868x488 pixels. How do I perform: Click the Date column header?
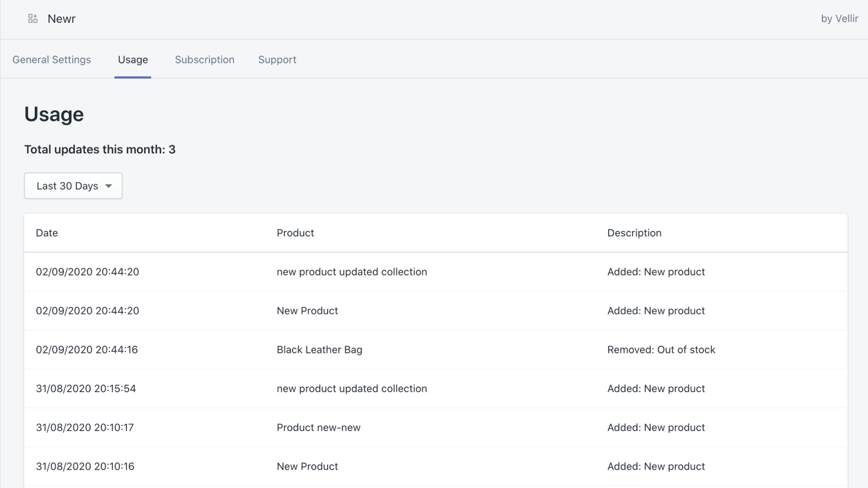coord(47,233)
